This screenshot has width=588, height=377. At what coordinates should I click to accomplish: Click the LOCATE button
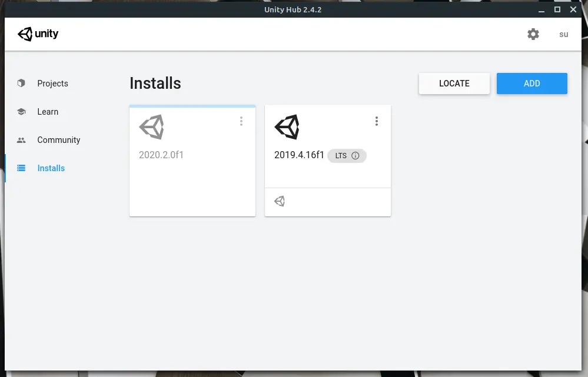[x=454, y=84]
